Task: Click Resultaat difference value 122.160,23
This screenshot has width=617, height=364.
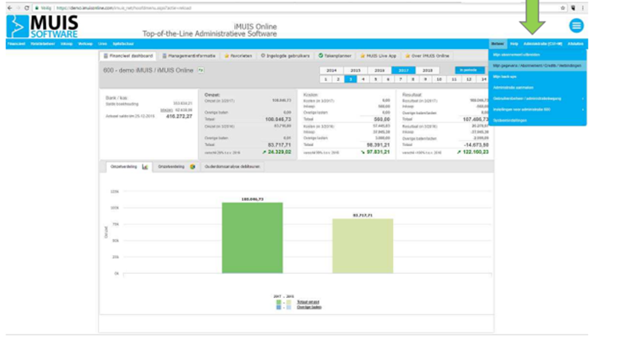Action: tap(476, 152)
